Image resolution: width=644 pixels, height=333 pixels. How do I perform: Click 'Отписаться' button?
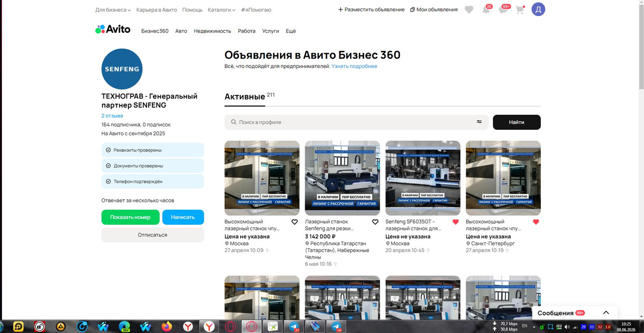(153, 235)
